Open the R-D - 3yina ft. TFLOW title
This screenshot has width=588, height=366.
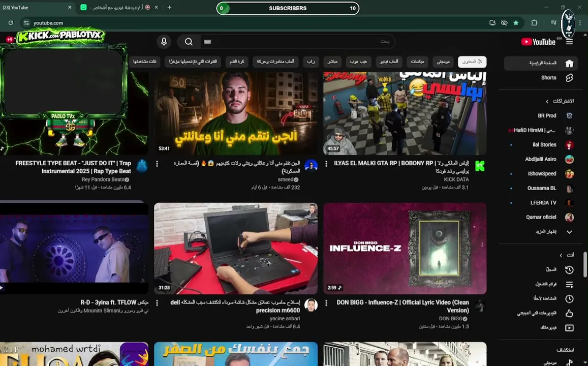(114, 302)
